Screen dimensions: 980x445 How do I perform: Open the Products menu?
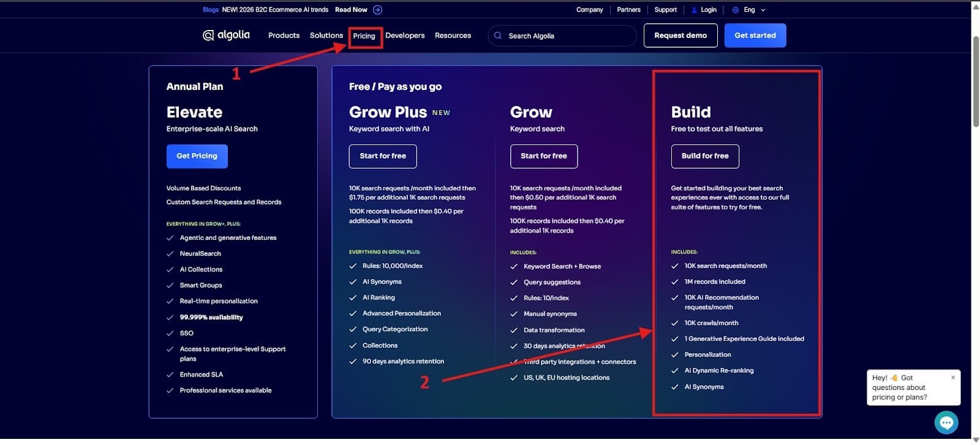(284, 36)
